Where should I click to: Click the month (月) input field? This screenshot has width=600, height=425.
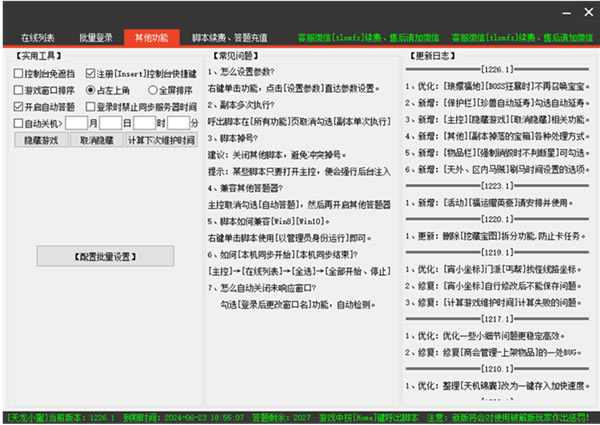77,122
